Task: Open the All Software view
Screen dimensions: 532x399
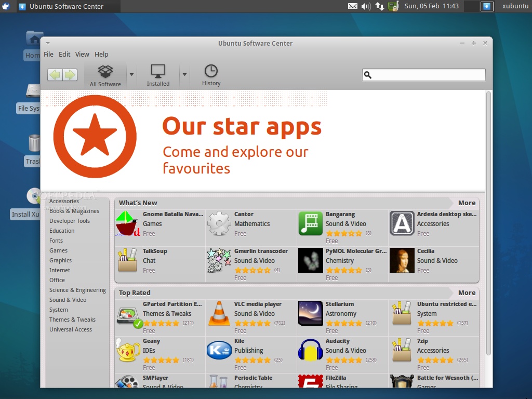Action: [x=105, y=76]
